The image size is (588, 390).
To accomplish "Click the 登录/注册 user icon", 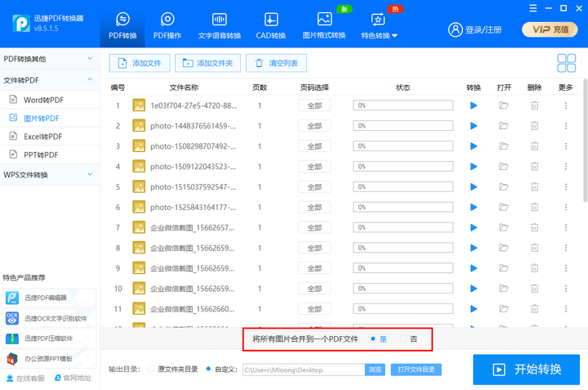I will [x=455, y=29].
